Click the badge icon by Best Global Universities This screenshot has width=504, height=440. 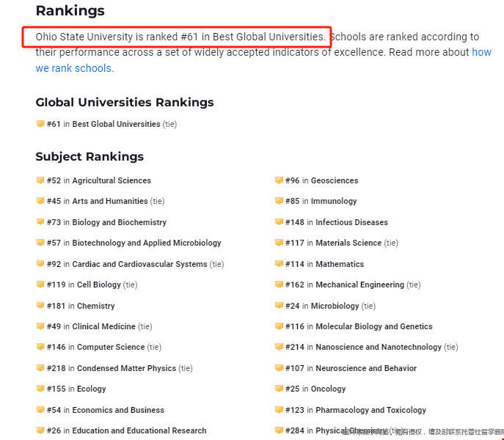tap(40, 124)
